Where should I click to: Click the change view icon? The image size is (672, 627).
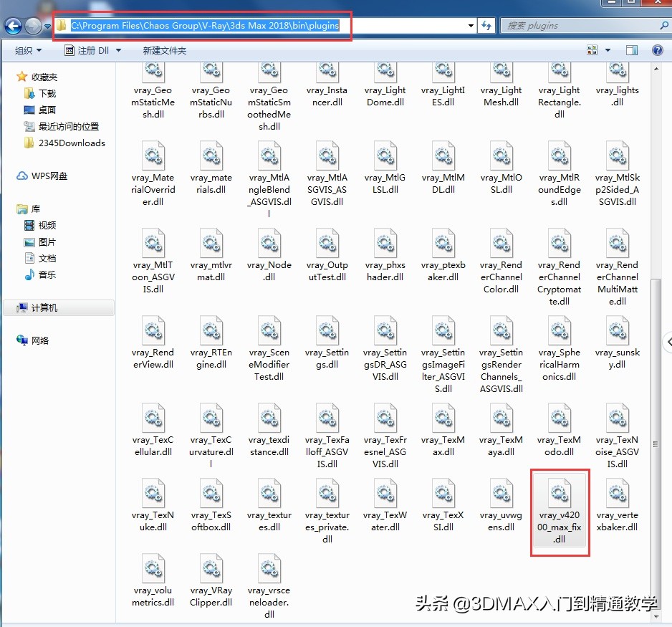coord(592,50)
